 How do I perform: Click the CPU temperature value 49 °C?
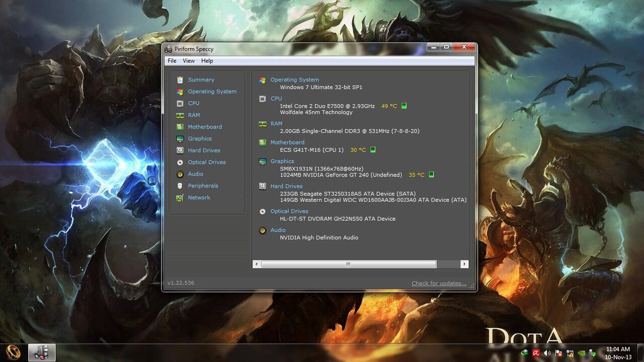(x=389, y=106)
